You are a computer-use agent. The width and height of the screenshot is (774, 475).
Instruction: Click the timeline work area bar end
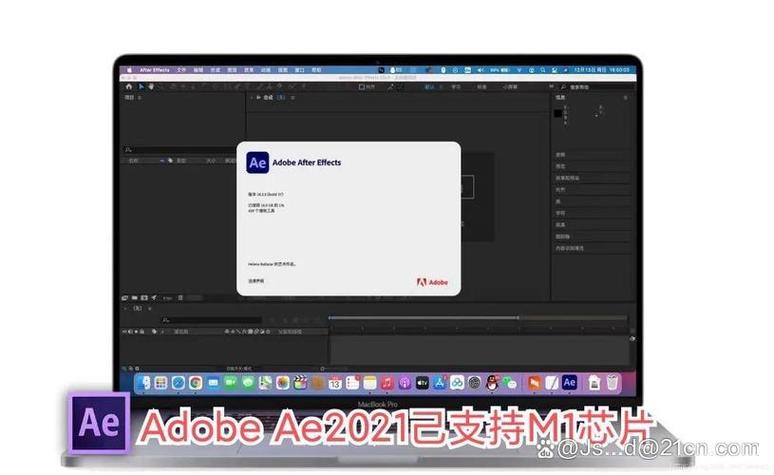coord(518,317)
